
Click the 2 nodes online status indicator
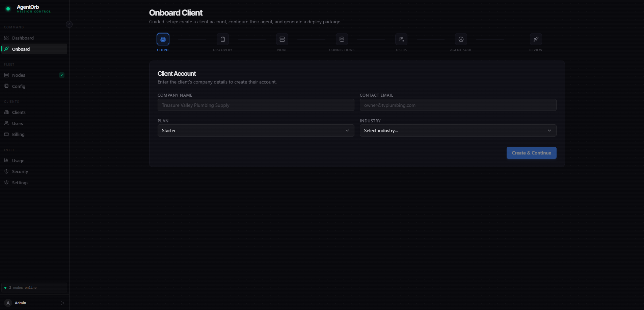pyautogui.click(x=34, y=288)
